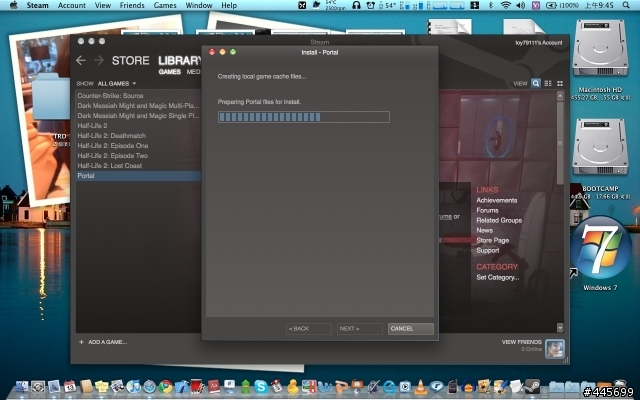This screenshot has height=400, width=640.
Task: Open BOOTCAMP drive icon
Action: pos(600,147)
